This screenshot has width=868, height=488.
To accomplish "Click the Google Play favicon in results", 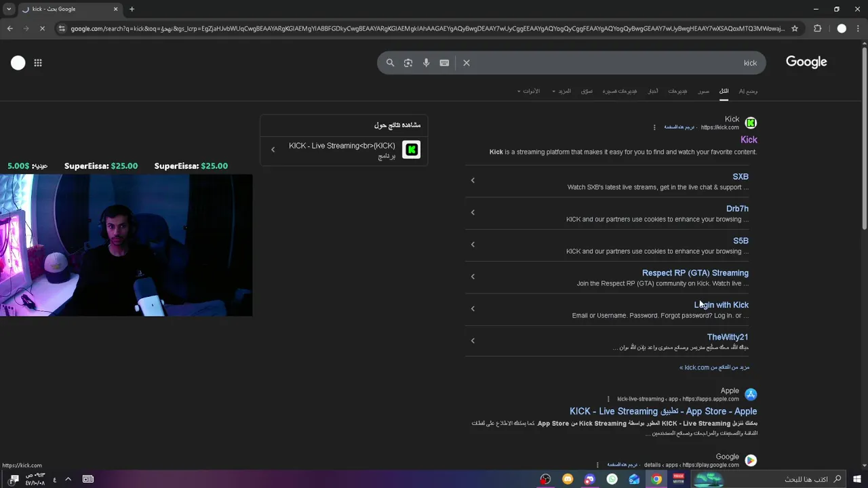I will coord(751,460).
